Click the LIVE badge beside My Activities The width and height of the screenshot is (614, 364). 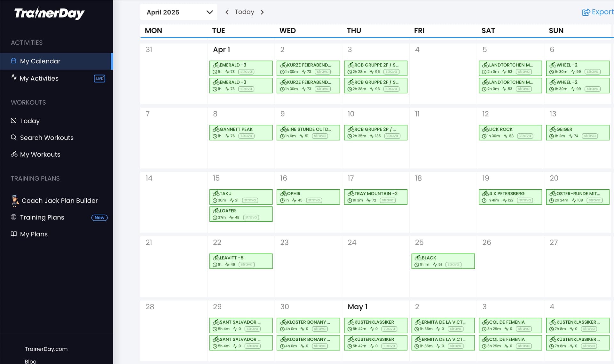[99, 78]
